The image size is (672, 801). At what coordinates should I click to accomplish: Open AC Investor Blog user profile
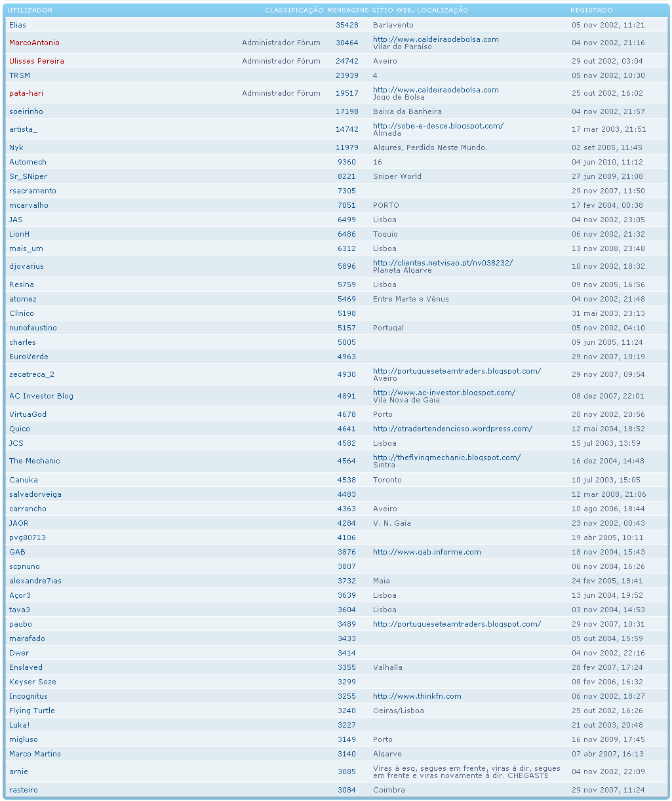pyautogui.click(x=41, y=396)
